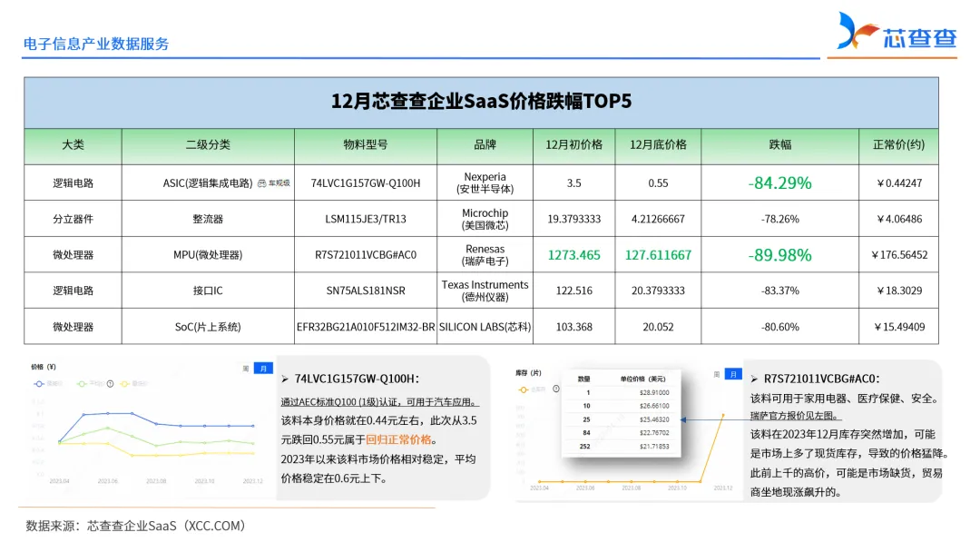Click the normal price ¥15.49409
This screenshot has height=552, width=980.
[x=898, y=327]
